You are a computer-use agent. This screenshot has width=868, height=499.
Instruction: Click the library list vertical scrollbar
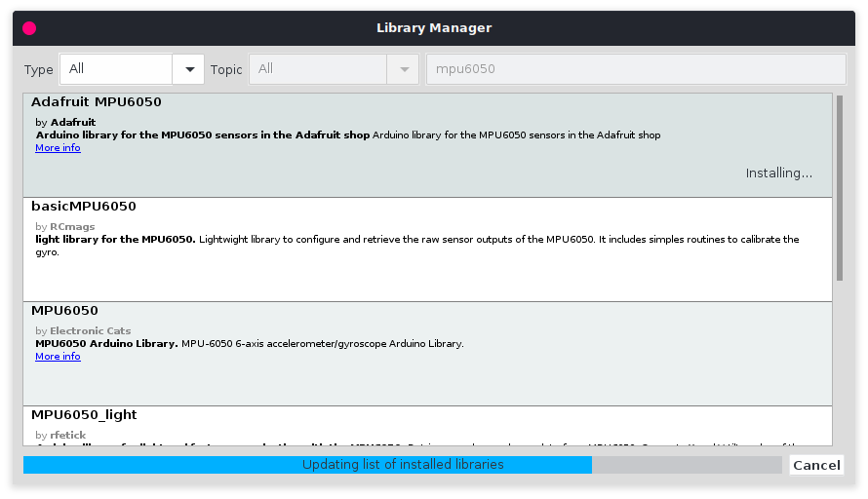(840, 188)
